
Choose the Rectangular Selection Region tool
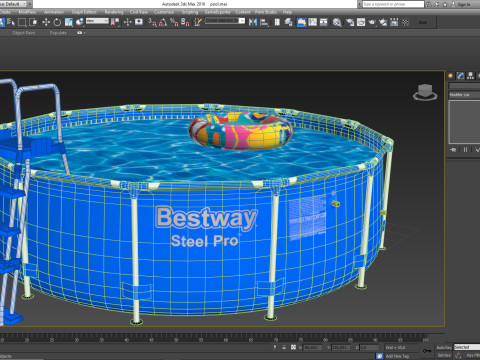click(x=22, y=22)
